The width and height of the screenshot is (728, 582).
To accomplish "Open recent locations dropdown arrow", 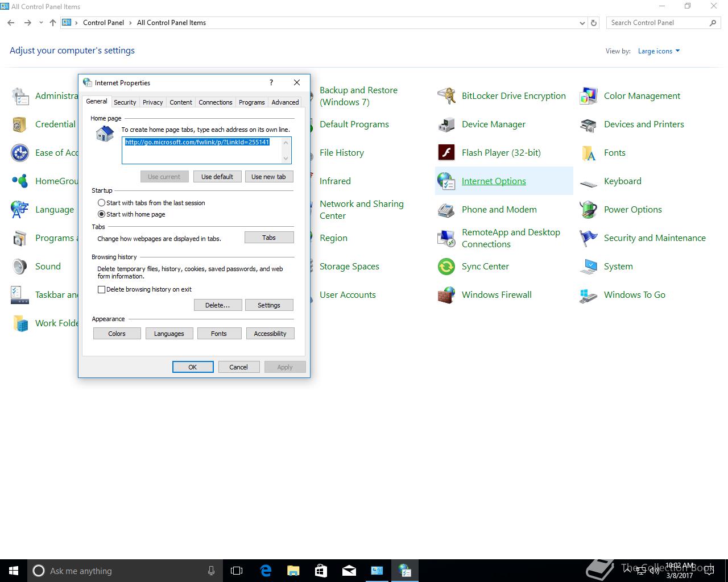I will (x=41, y=23).
